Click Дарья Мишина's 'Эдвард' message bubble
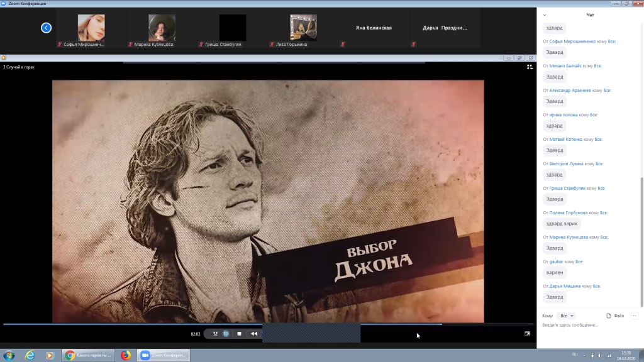644x362 pixels. point(555,297)
